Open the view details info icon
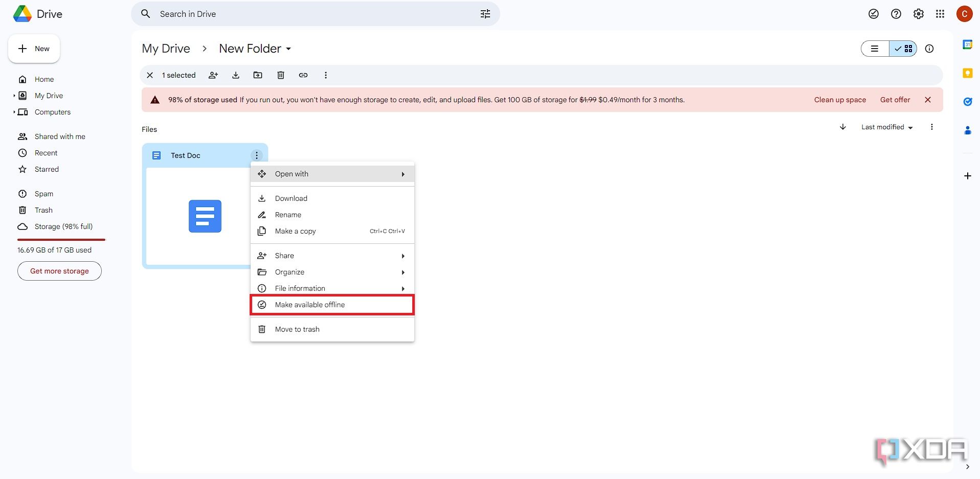Image resolution: width=980 pixels, height=479 pixels. pos(929,49)
